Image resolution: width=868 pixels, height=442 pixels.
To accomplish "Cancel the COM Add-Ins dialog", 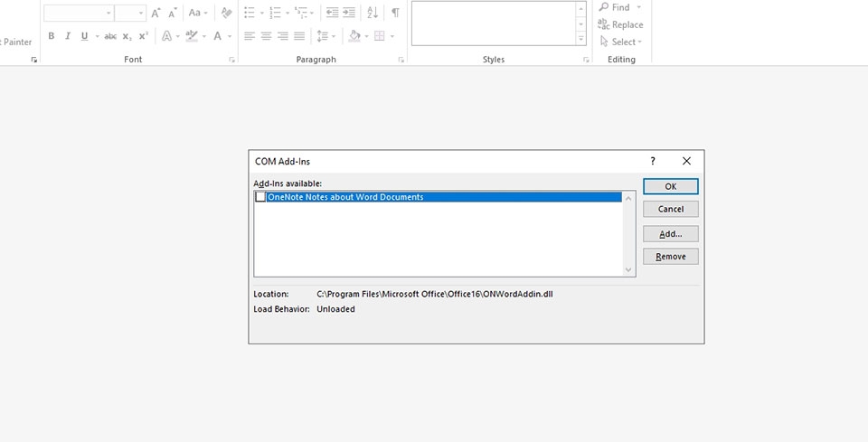I will tap(670, 209).
